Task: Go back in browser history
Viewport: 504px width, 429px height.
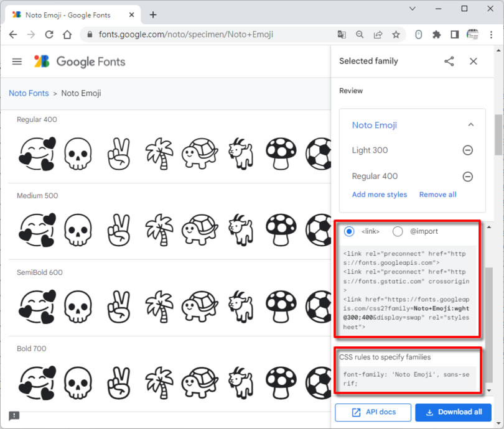Action: pos(13,34)
